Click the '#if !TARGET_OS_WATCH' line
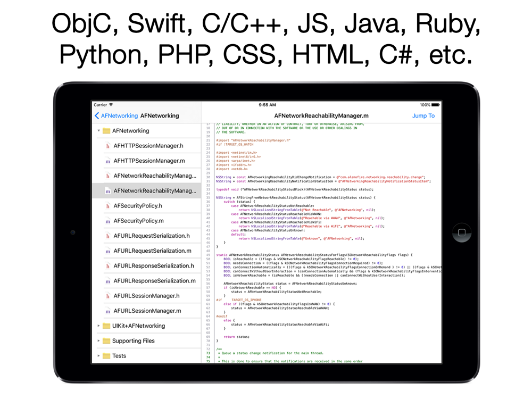Screen dimensions: 532x399 [x=235, y=145]
